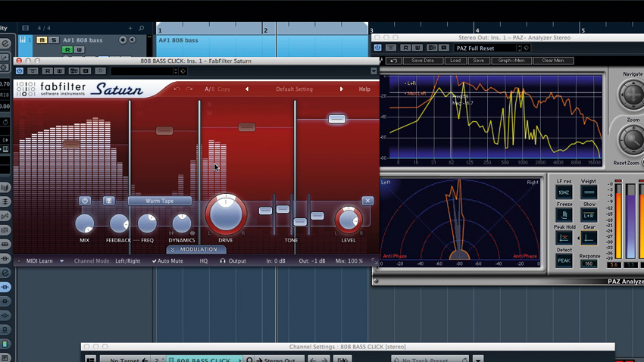Expand the MODULATION section
This screenshot has height=362, width=644.
(196, 249)
